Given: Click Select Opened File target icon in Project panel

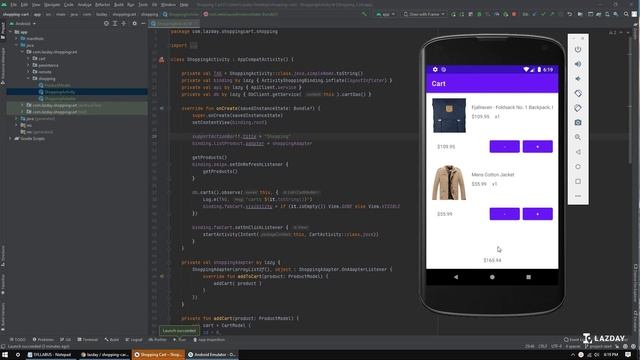Looking at the screenshot, I should [x=106, y=24].
